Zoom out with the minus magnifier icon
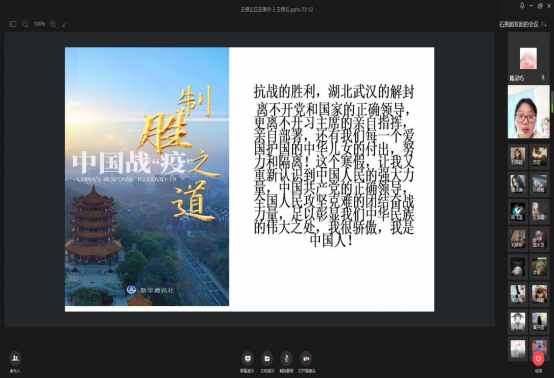The height and width of the screenshot is (378, 554). click(25, 24)
